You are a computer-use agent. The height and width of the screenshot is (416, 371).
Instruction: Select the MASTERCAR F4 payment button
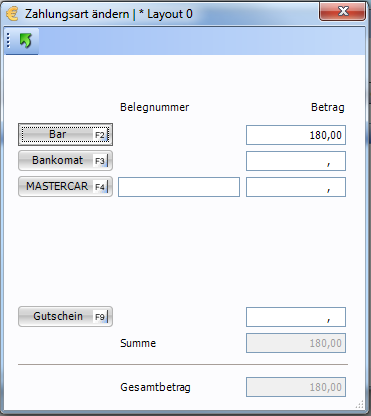65,187
